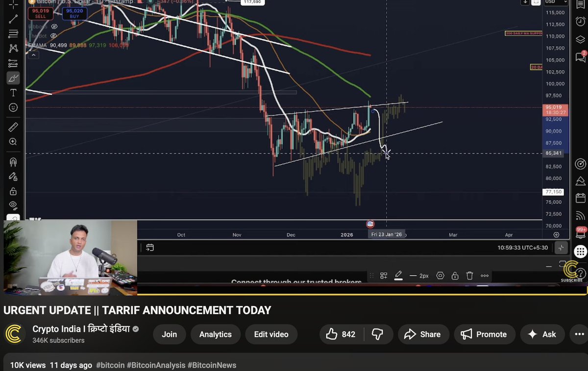Viewport: 588px width, 371px height.
Task: Open the target radar icon in right sidebar
Action: tap(581, 164)
